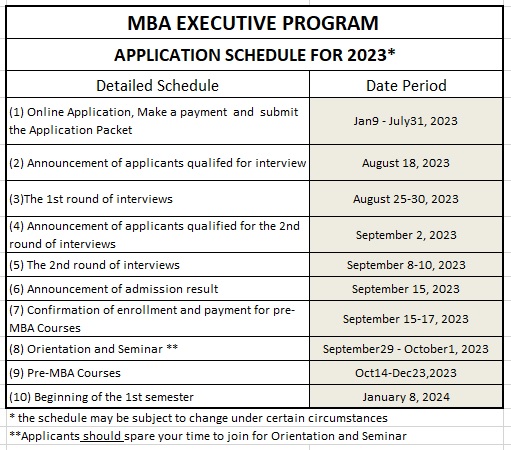The image size is (511, 450).
Task: Click the underlined word should in footnote
Action: pos(102,436)
